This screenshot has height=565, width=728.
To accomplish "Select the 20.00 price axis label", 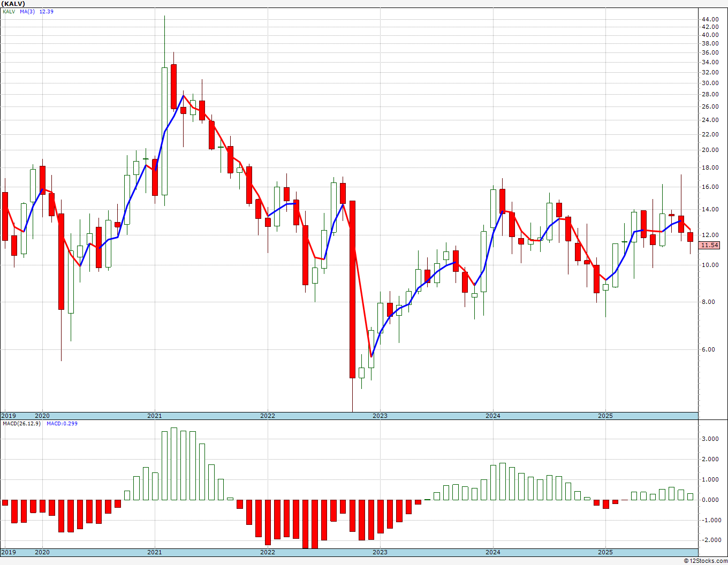I will point(710,150).
